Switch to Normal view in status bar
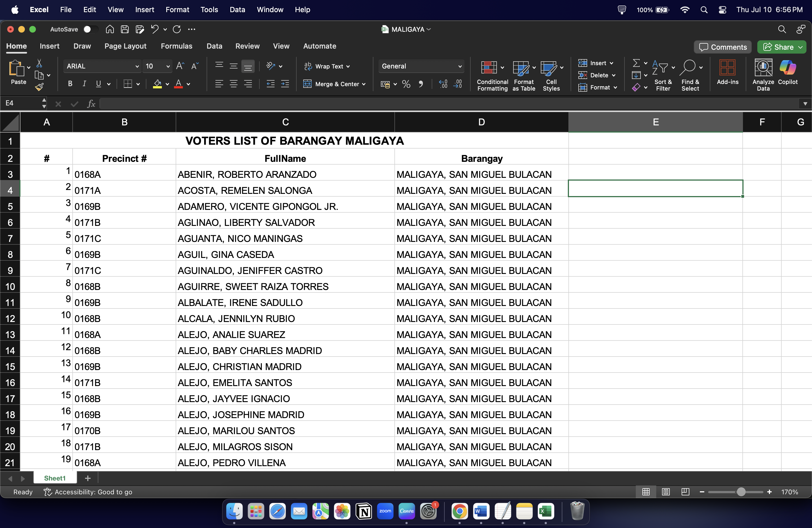 click(x=645, y=492)
